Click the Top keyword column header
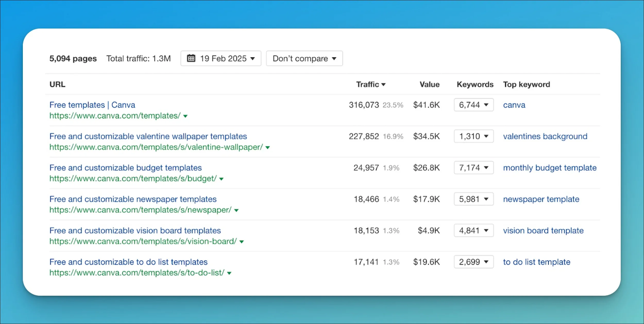 point(527,84)
